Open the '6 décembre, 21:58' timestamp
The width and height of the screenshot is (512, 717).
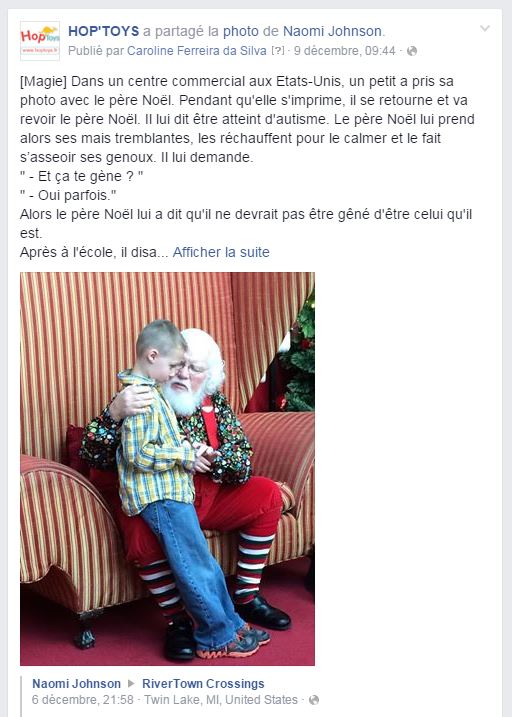click(x=83, y=700)
